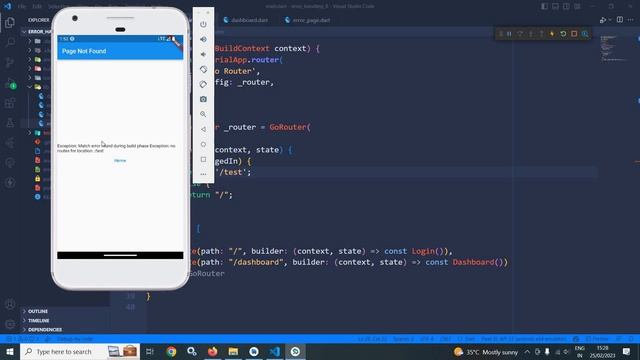Open the editor More Actions menu
The height and width of the screenshot is (360, 640).
point(631,20)
